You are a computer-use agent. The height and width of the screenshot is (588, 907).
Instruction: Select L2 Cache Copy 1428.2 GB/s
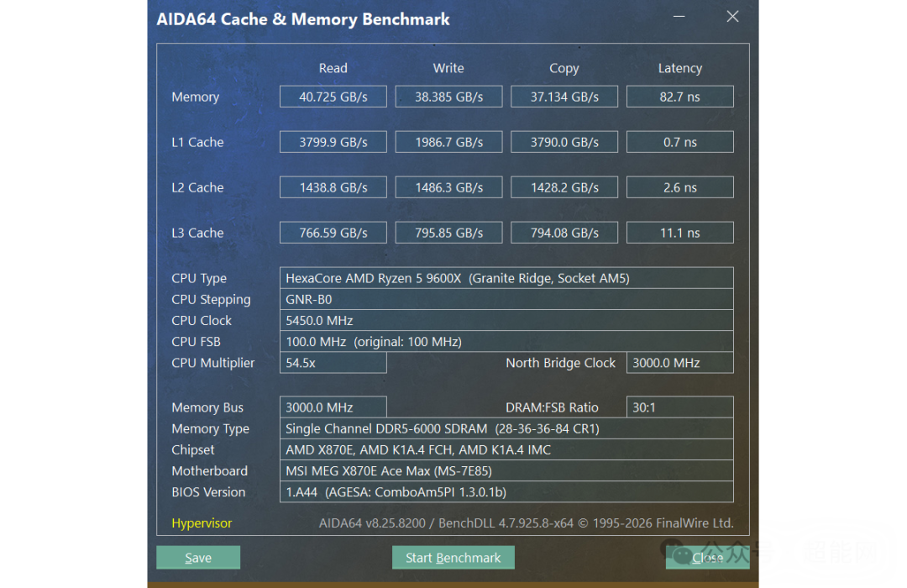(x=564, y=187)
